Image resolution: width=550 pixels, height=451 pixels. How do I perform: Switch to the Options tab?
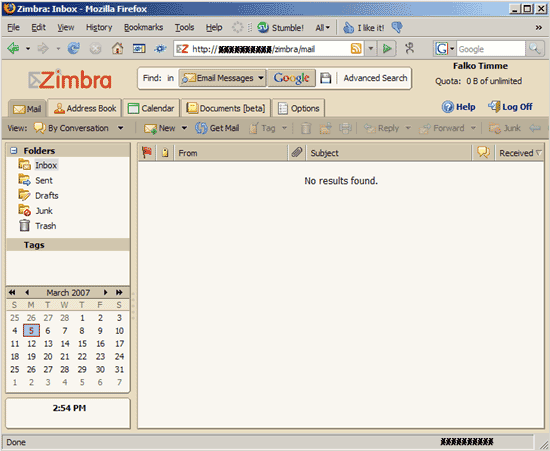click(299, 108)
